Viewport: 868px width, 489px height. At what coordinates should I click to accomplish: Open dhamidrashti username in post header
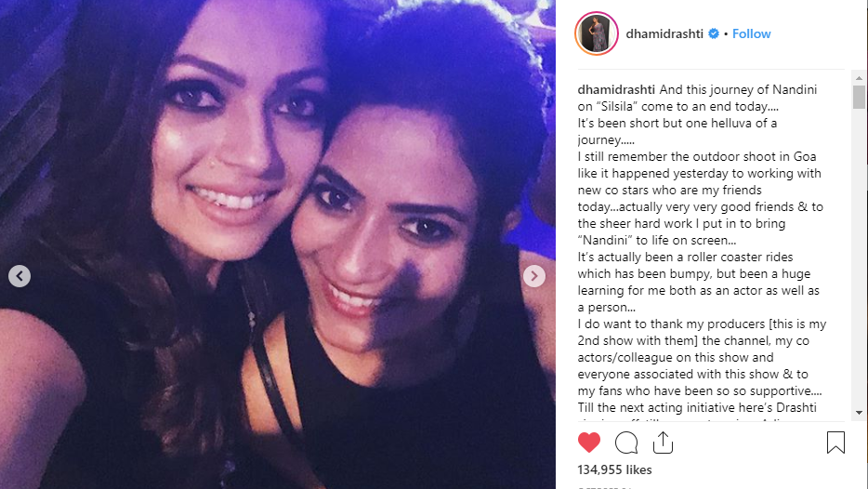click(x=664, y=33)
